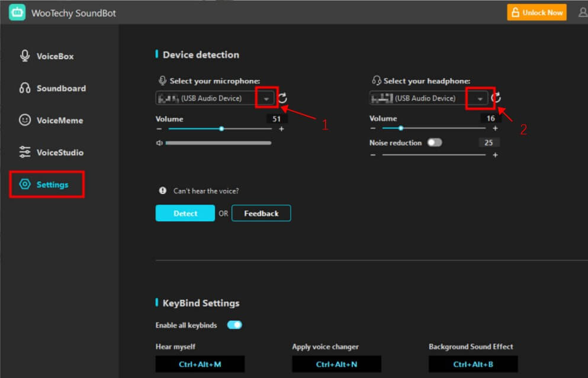Click the headphone refresh icon
The width and height of the screenshot is (588, 378).
(496, 98)
